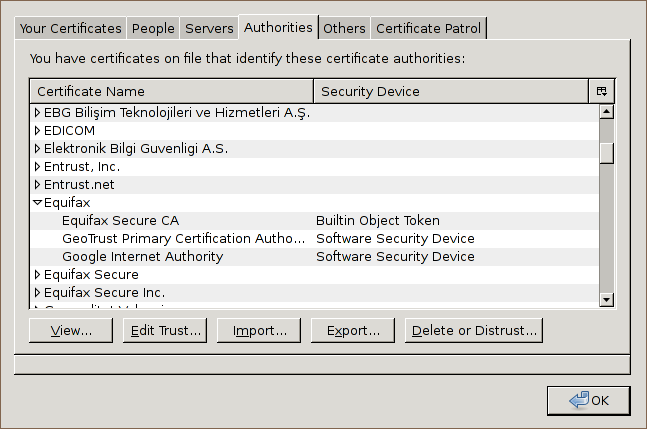647x429 pixels.
Task: Sort by the Certificate Name column header
Action: (x=172, y=91)
